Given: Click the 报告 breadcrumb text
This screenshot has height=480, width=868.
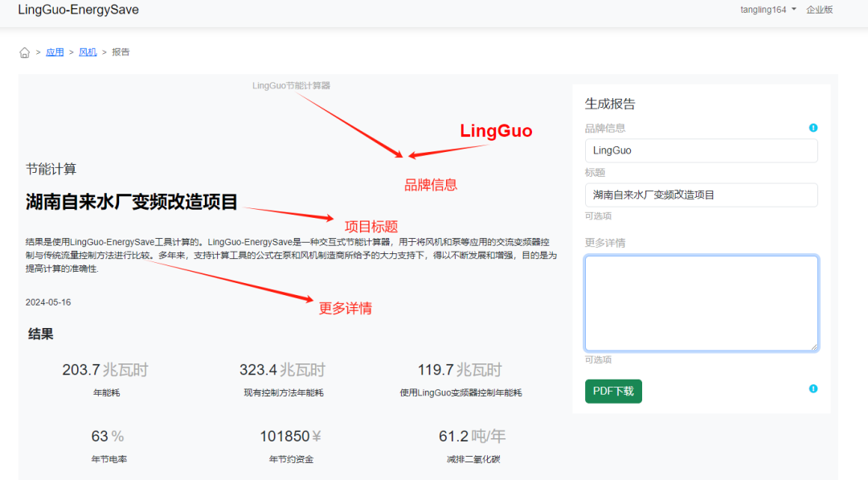Looking at the screenshot, I should point(121,52).
